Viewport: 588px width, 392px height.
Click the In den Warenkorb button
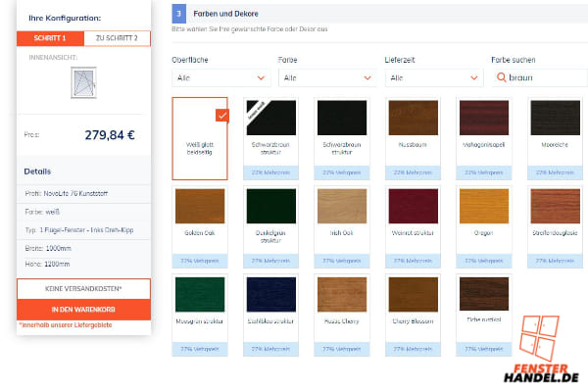tap(83, 310)
